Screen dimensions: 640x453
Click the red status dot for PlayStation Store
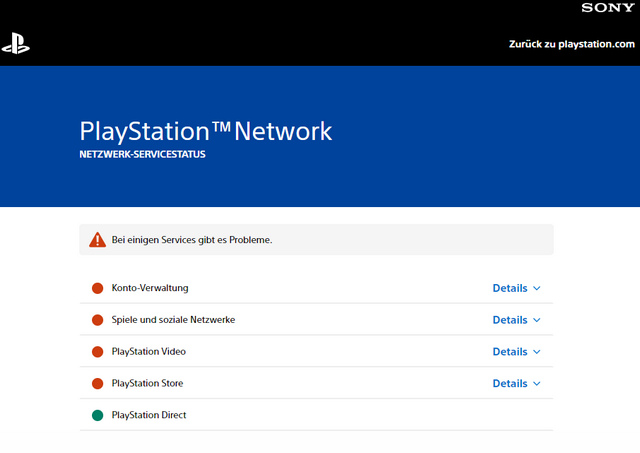(x=98, y=384)
